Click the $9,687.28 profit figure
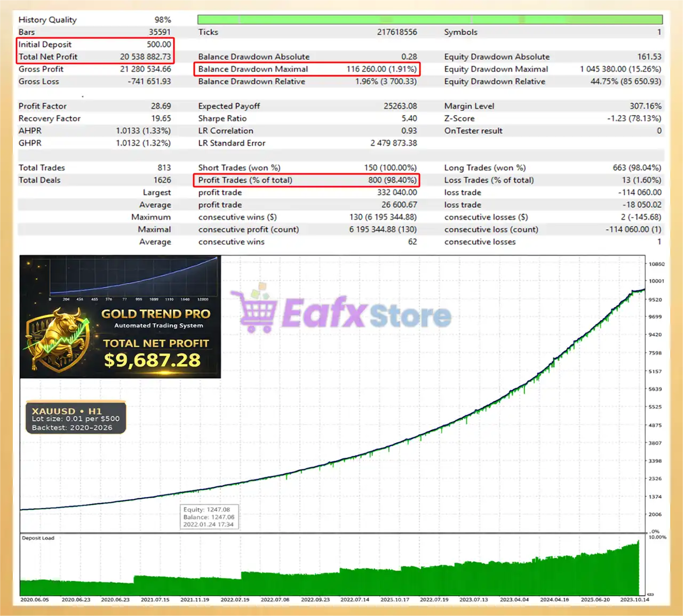The height and width of the screenshot is (616, 683). coord(152,361)
